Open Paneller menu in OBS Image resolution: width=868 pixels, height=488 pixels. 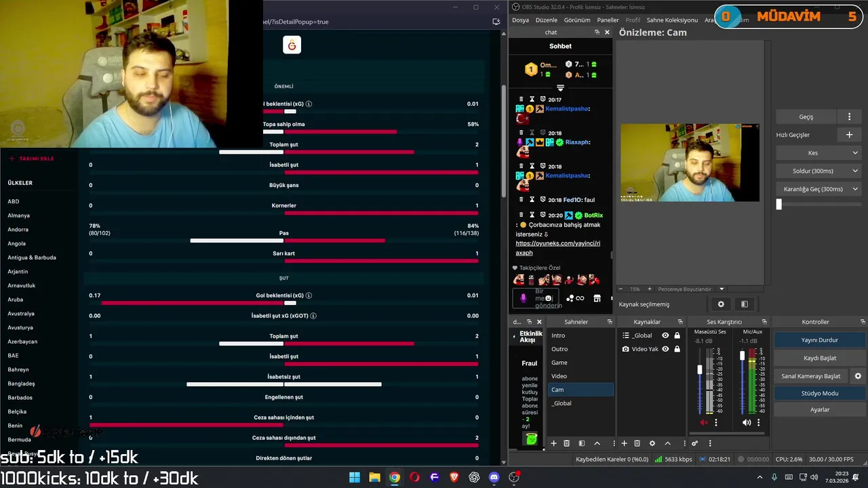[608, 20]
